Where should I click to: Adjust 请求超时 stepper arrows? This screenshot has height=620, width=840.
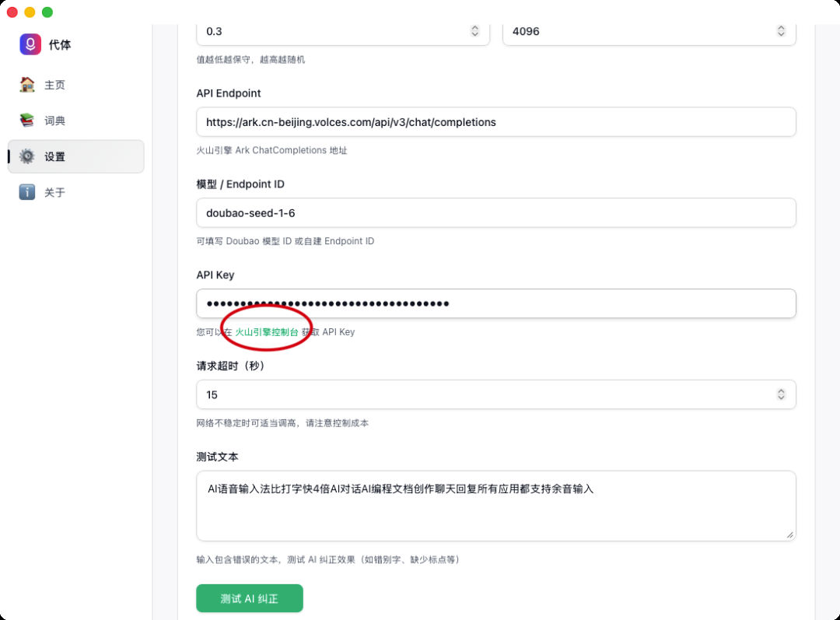[781, 395]
